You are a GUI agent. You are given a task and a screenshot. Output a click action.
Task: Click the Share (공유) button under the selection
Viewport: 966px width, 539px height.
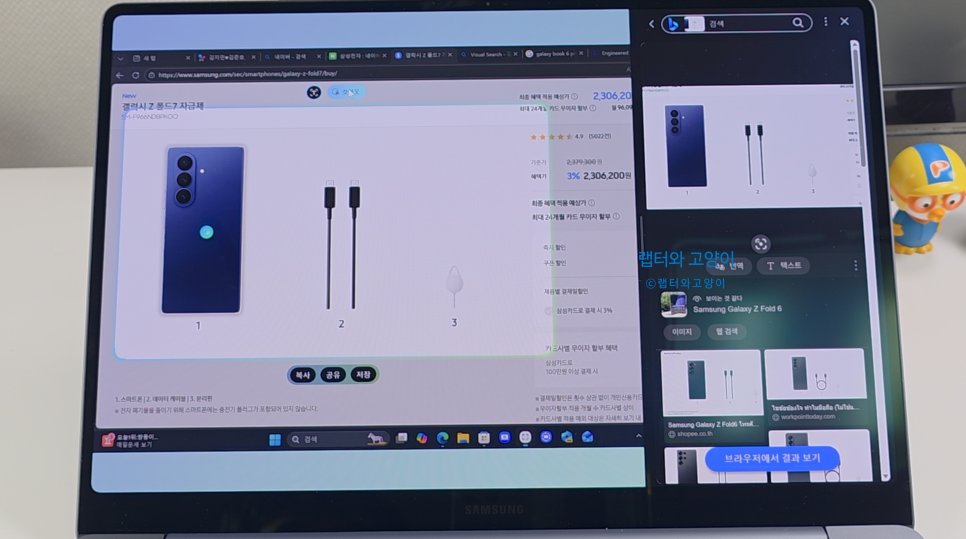click(x=333, y=375)
